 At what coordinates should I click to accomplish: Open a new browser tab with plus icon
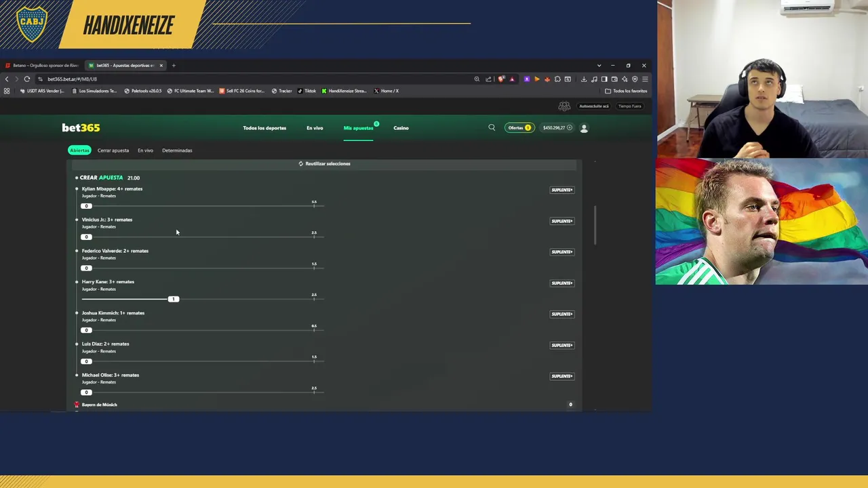174,66
